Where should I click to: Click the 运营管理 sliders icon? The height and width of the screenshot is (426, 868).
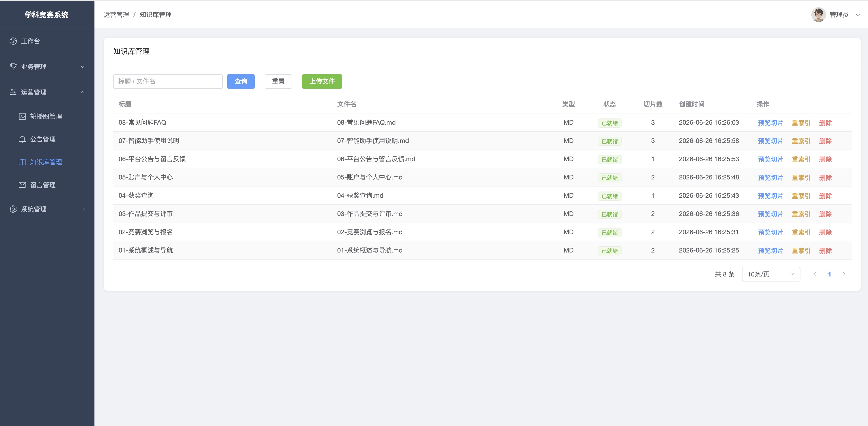coord(13,92)
